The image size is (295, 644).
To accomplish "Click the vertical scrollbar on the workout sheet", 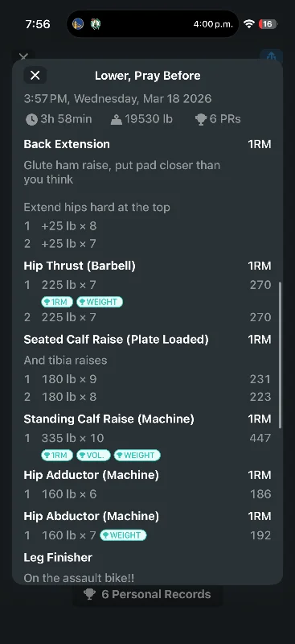I will tap(281, 355).
